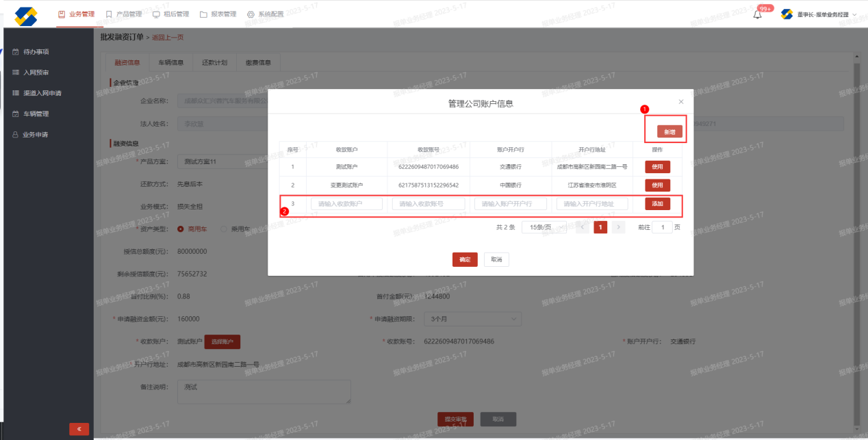
Task: Go to next page arrow in pagination
Action: pos(618,227)
